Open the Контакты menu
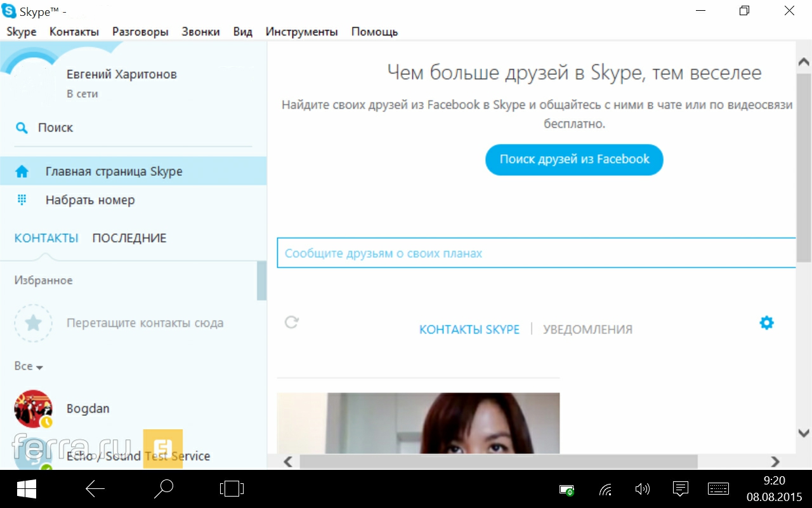The height and width of the screenshot is (508, 812). point(74,32)
